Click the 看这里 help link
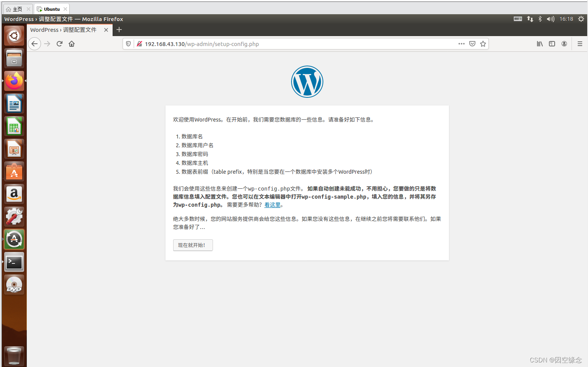Image resolution: width=588 pixels, height=367 pixels. pos(272,204)
